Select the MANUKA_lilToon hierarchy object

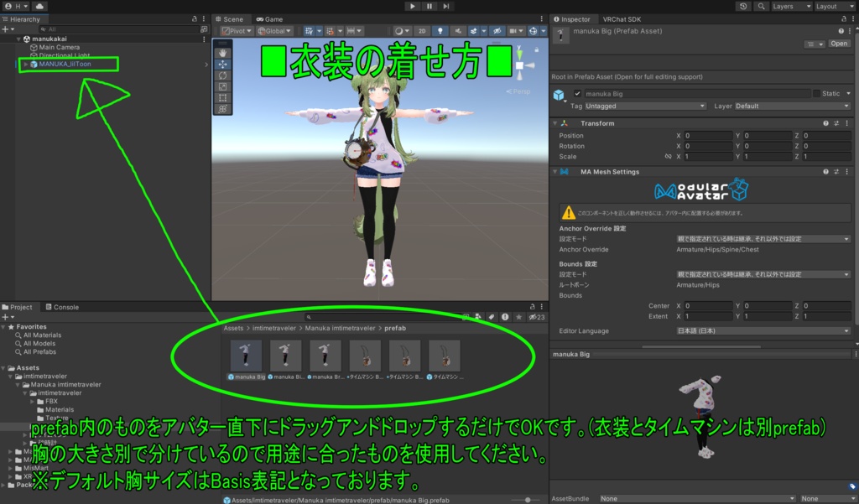click(x=65, y=64)
